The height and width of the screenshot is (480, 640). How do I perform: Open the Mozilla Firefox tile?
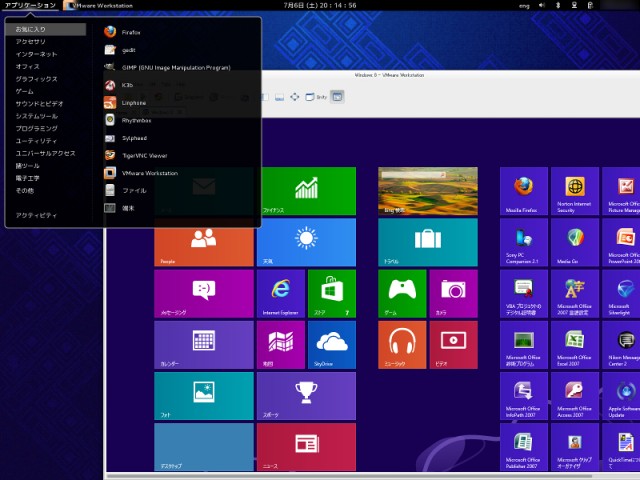[524, 191]
